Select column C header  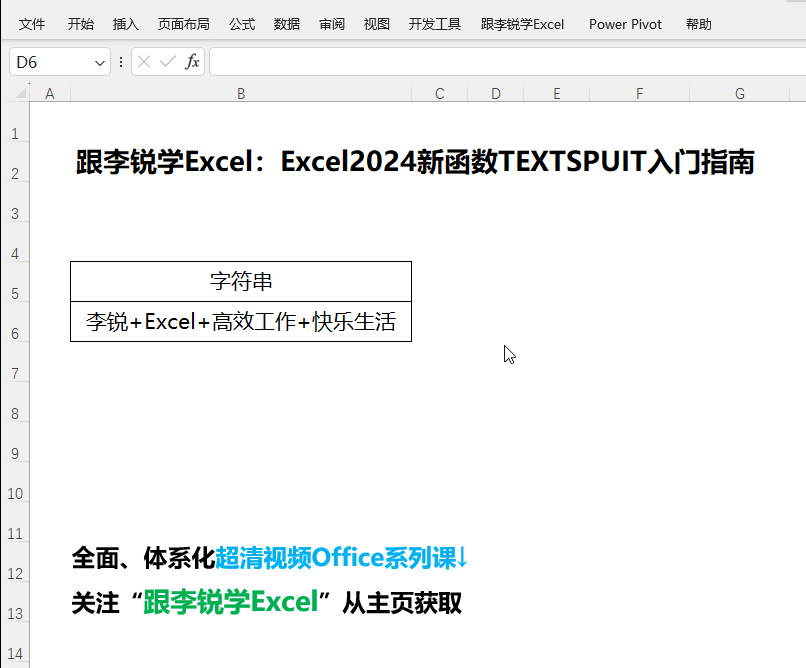click(439, 94)
